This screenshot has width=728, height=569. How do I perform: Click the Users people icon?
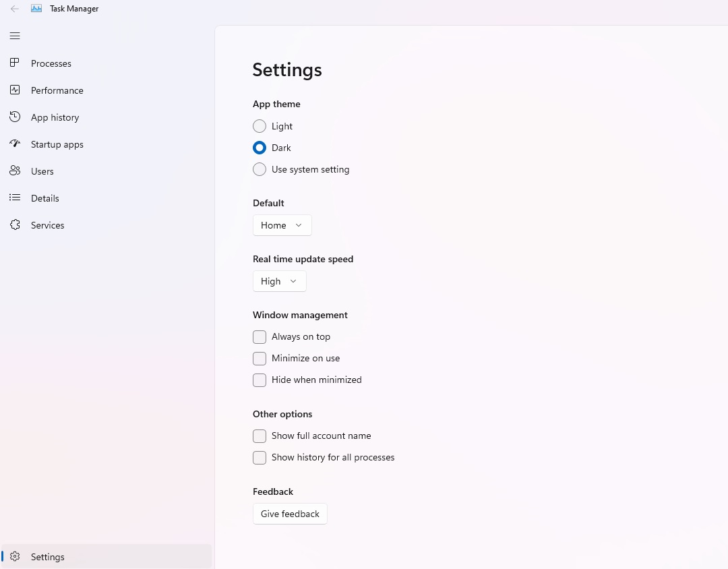(x=15, y=171)
